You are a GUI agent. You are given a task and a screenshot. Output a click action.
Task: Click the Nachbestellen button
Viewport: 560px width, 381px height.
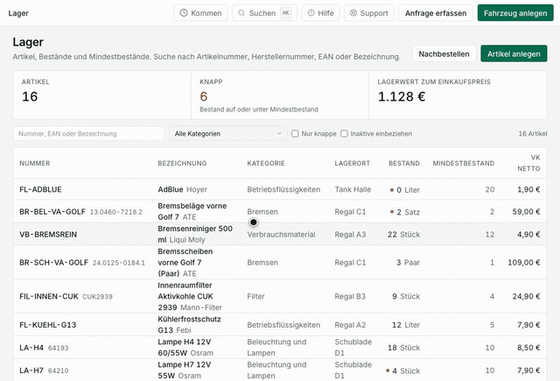444,54
